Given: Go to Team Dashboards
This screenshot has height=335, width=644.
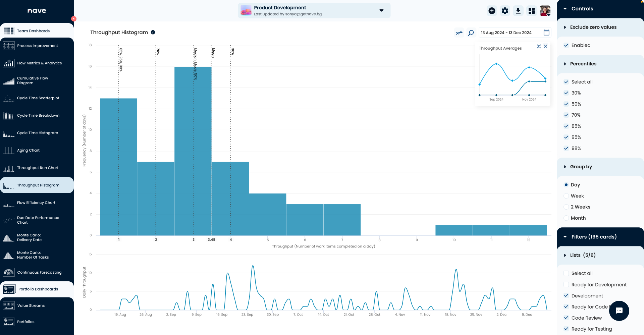Looking at the screenshot, I should 33,31.
